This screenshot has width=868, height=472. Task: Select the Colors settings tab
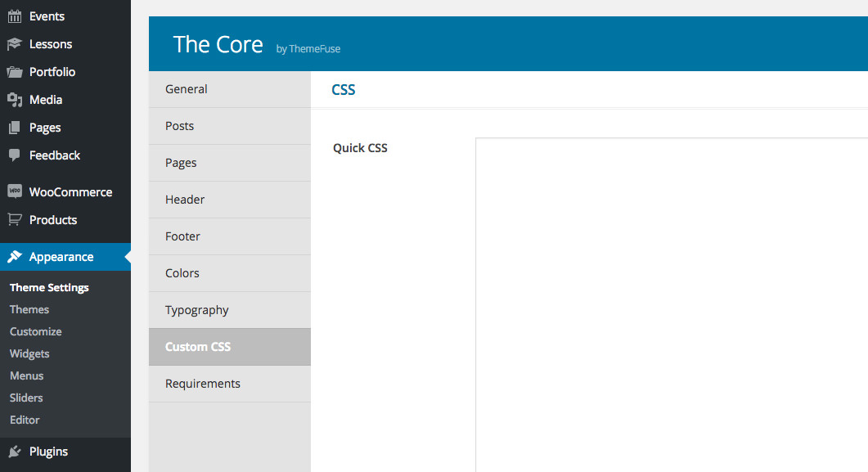coord(230,273)
